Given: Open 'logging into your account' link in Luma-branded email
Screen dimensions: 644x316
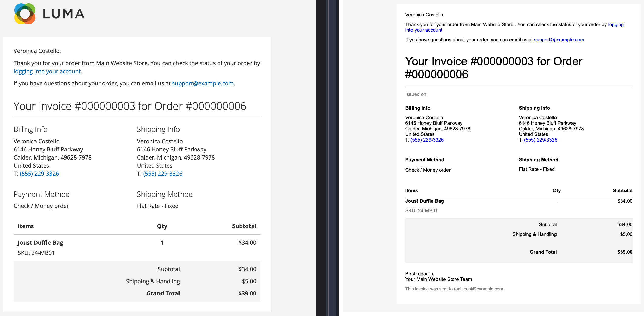Looking at the screenshot, I should coord(47,71).
